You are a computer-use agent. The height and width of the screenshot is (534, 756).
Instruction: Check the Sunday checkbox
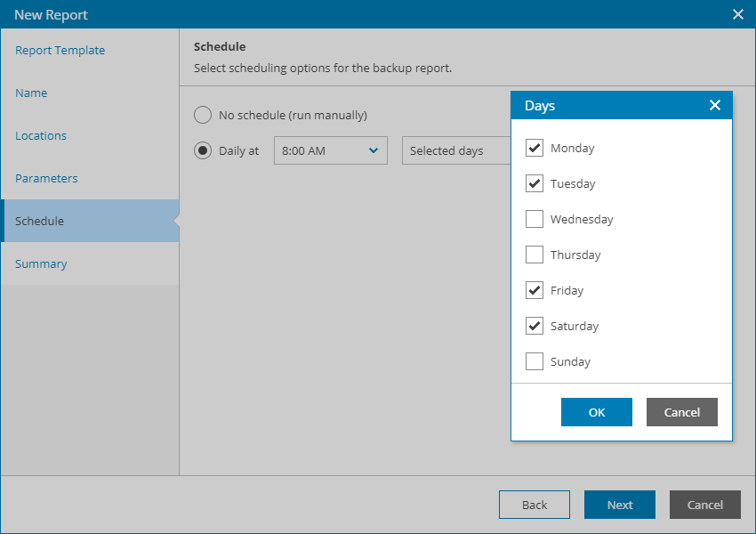coord(535,361)
